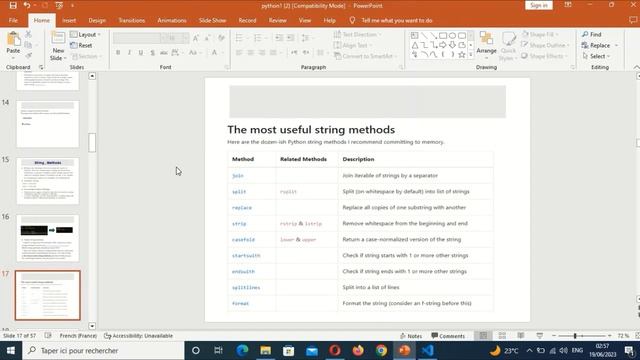Open the Transitions tab
The image size is (640, 360).
(131, 20)
